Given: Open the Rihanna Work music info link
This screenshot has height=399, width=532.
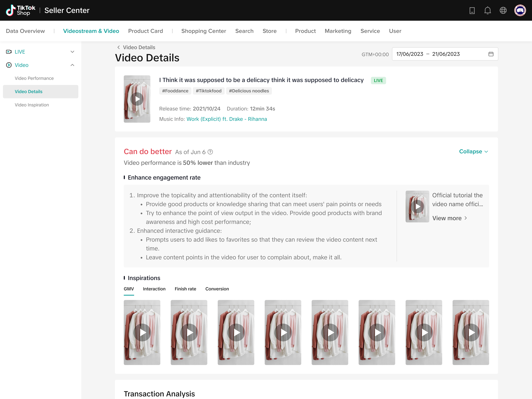Looking at the screenshot, I should tap(226, 119).
